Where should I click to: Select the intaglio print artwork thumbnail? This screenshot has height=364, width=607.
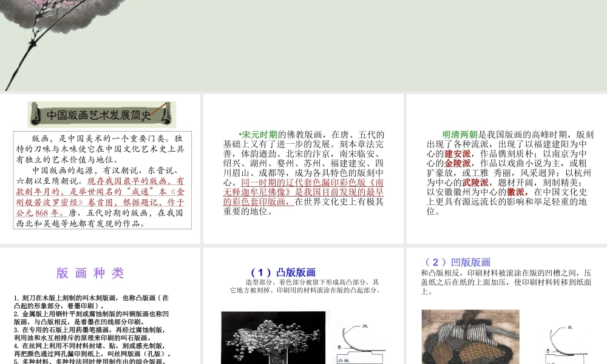pyautogui.click(x=470, y=339)
